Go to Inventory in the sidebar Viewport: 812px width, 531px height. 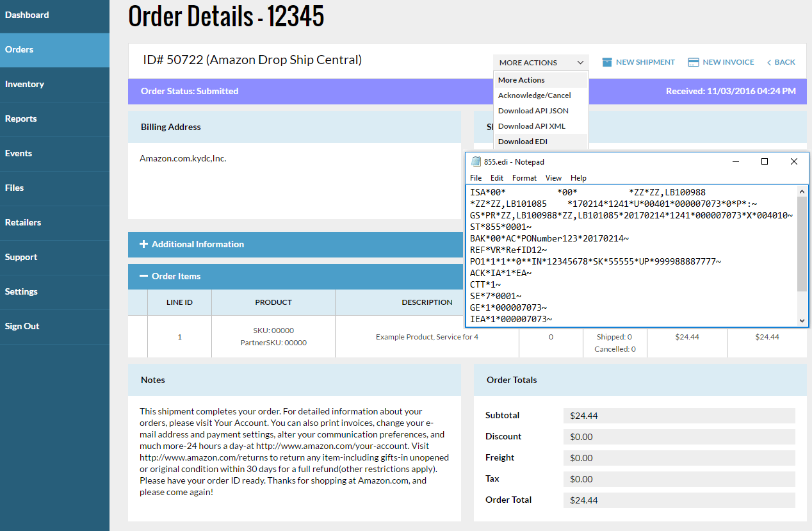[24, 84]
